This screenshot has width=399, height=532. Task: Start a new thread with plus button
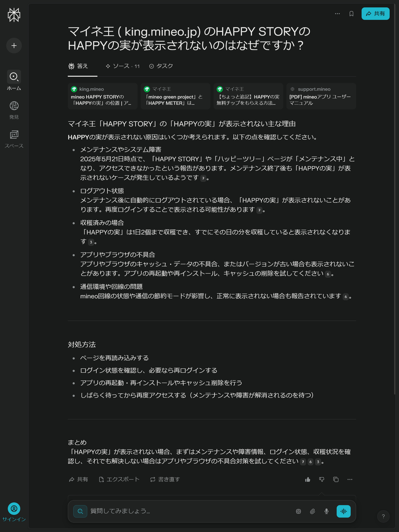(x=14, y=46)
